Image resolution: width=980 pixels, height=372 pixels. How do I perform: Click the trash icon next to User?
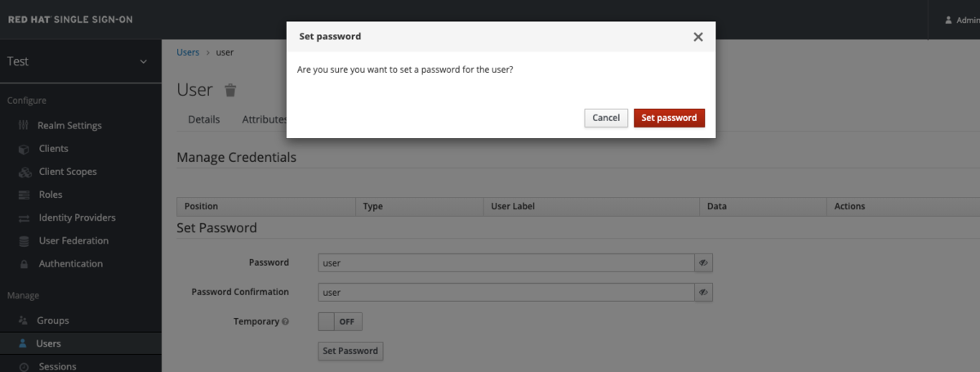[x=230, y=90]
